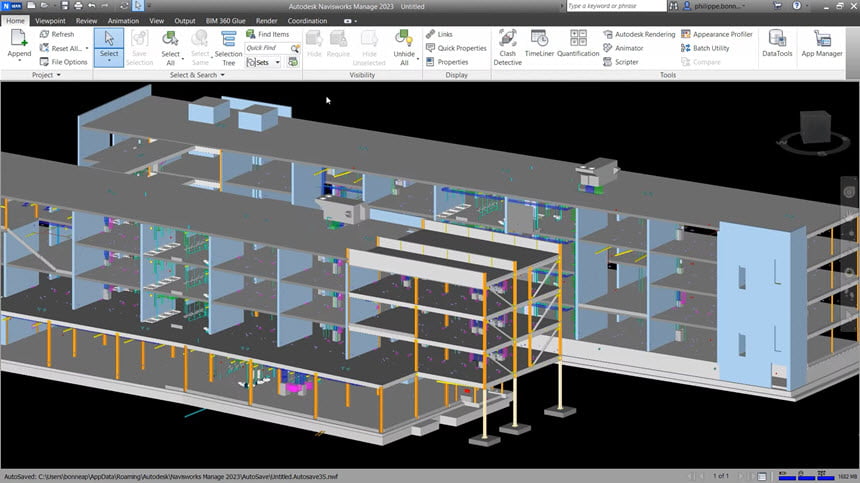Image resolution: width=860 pixels, height=483 pixels.
Task: Run the Quick Find search icon
Action: pyautogui.click(x=295, y=48)
